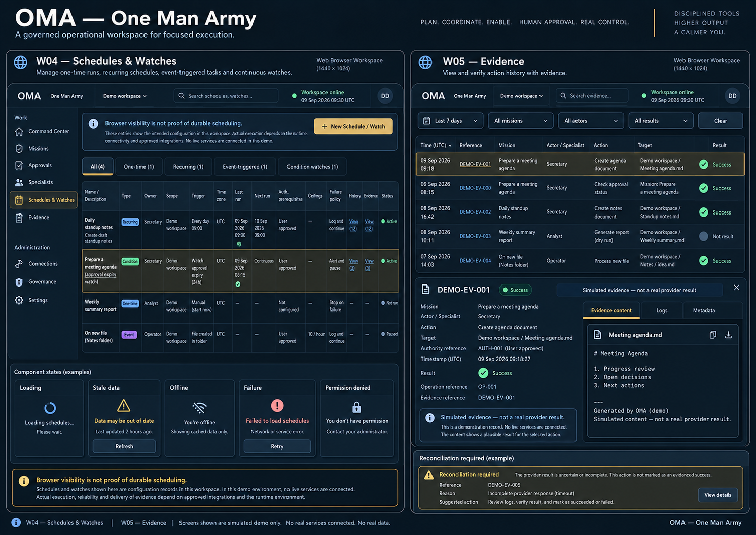Image resolution: width=756 pixels, height=535 pixels.
Task: Select On new file (Notes folder) schedule row
Action: point(240,338)
